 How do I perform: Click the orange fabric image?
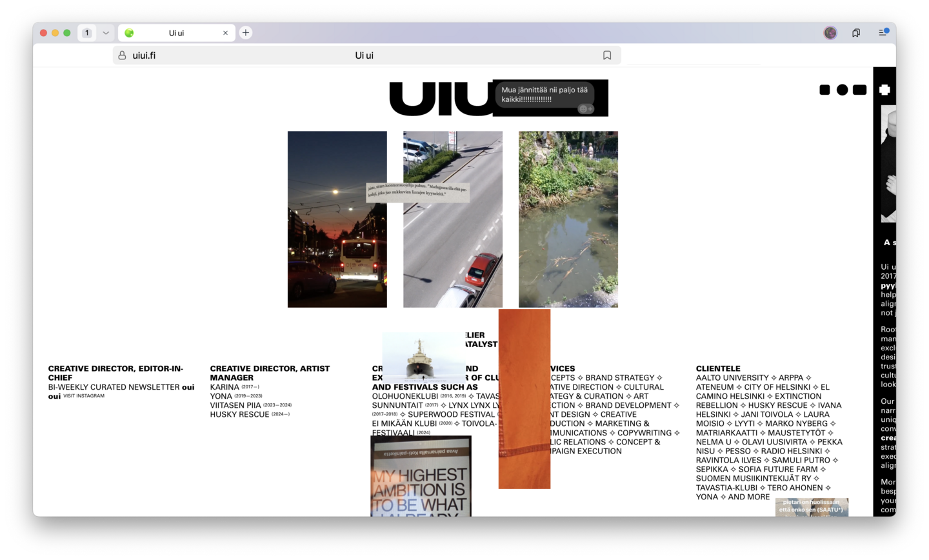(524, 399)
